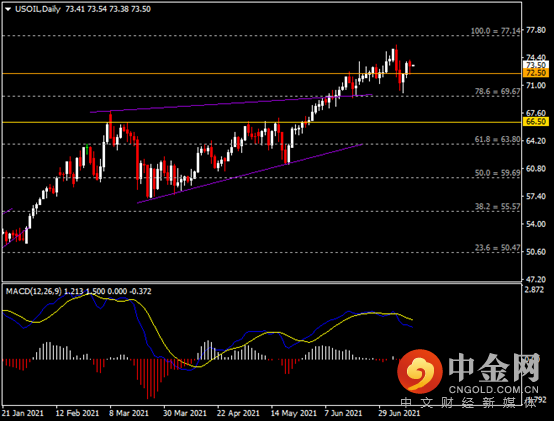Click the 54.00 price axis value
Screen dimensions: 554x421
(x=536, y=224)
